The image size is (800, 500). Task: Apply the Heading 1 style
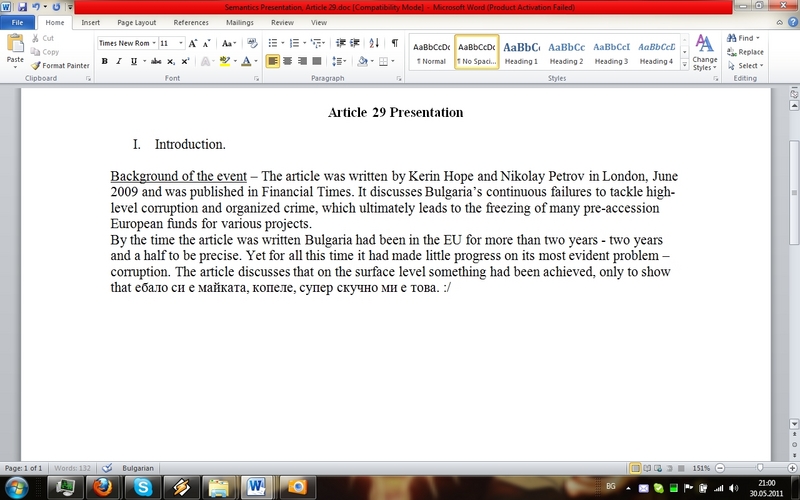[x=520, y=51]
